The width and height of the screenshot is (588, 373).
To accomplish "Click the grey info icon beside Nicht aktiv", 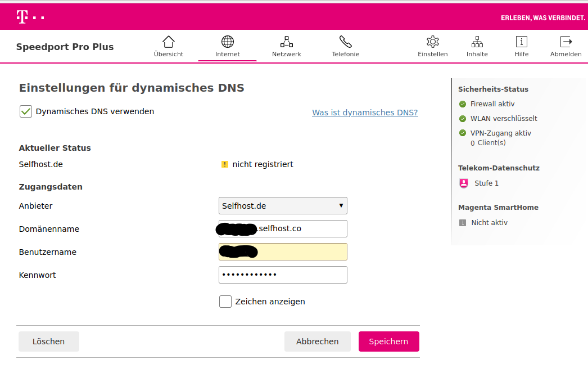I will click(x=463, y=223).
